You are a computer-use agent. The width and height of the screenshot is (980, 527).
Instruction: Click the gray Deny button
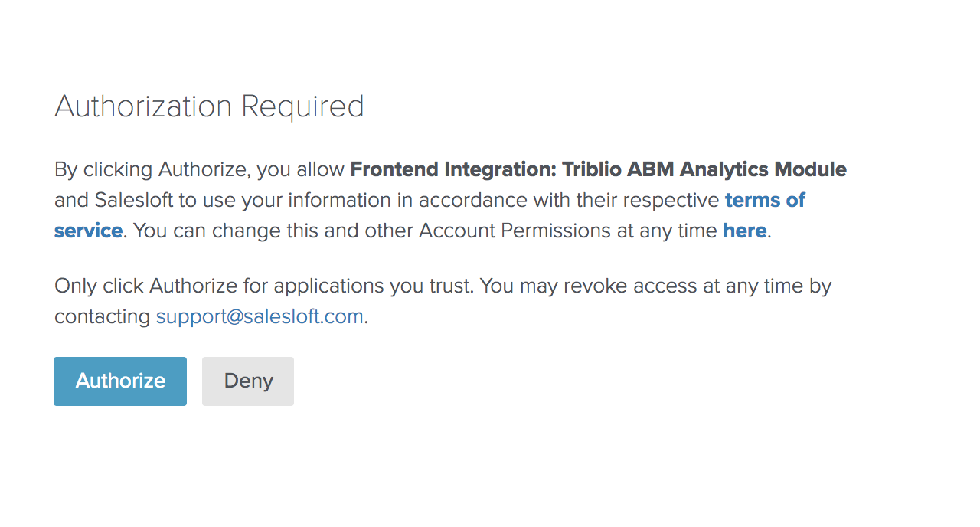point(248,381)
